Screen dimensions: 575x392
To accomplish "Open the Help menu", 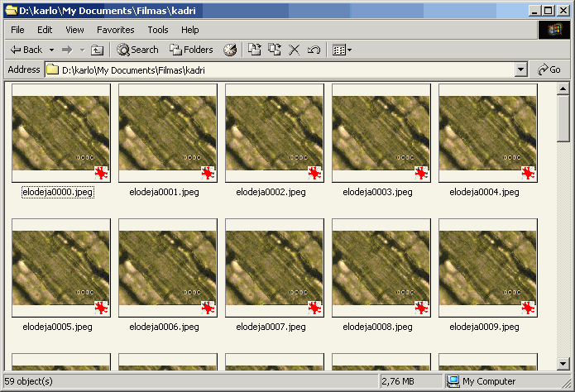I will point(190,30).
